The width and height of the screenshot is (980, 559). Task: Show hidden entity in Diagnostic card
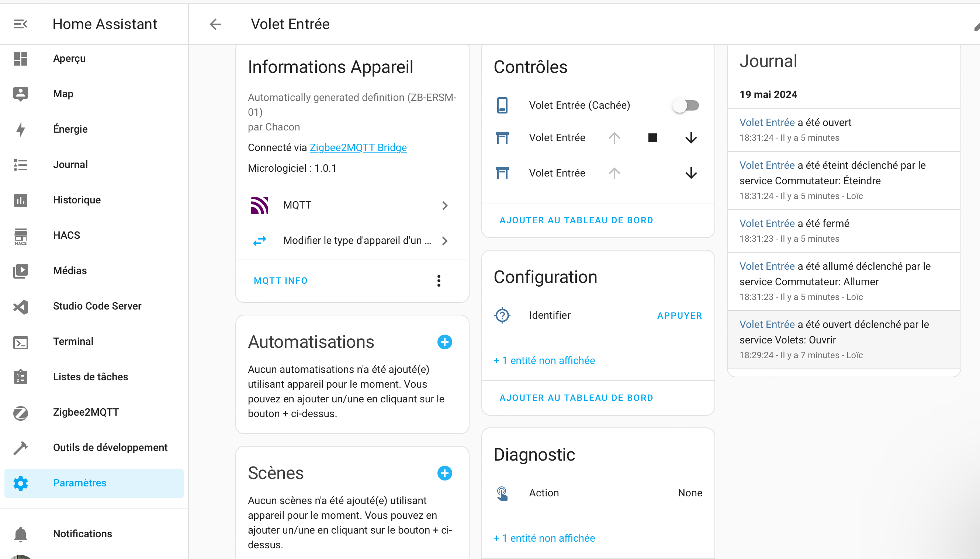[x=544, y=538]
